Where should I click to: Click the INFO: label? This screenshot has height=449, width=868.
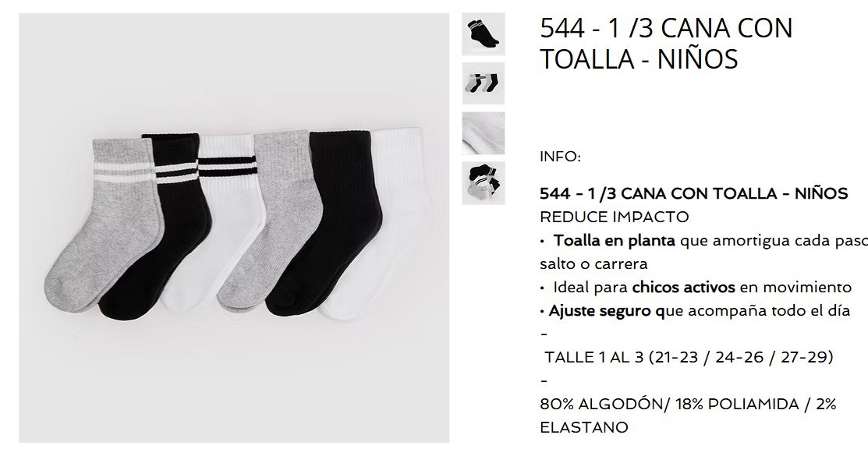560,157
